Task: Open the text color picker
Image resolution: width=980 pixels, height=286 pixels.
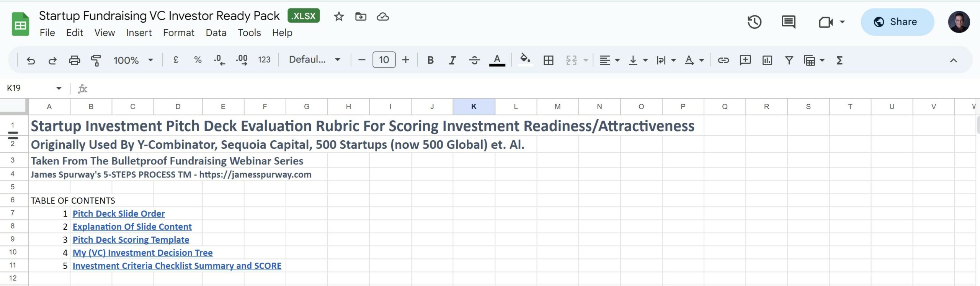Action: point(497,60)
